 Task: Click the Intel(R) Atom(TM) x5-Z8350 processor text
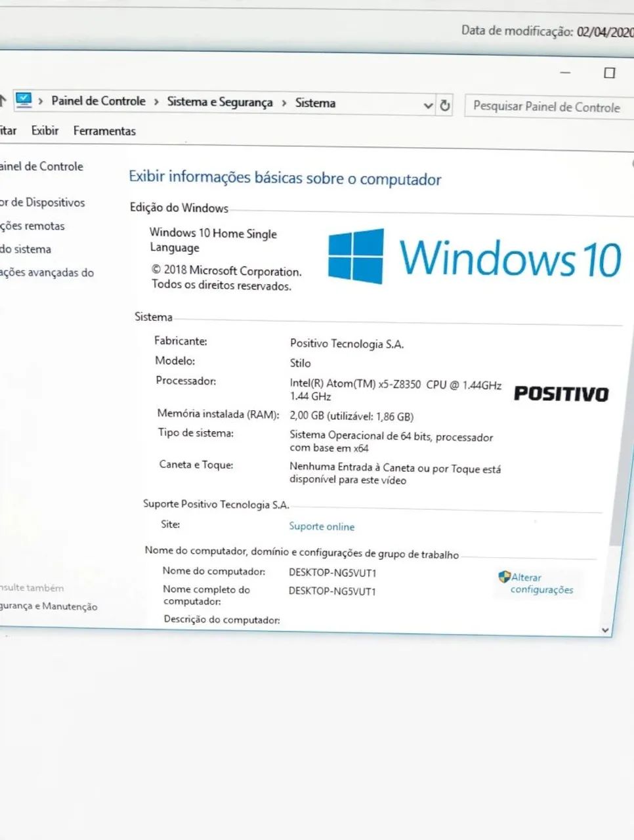395,390
